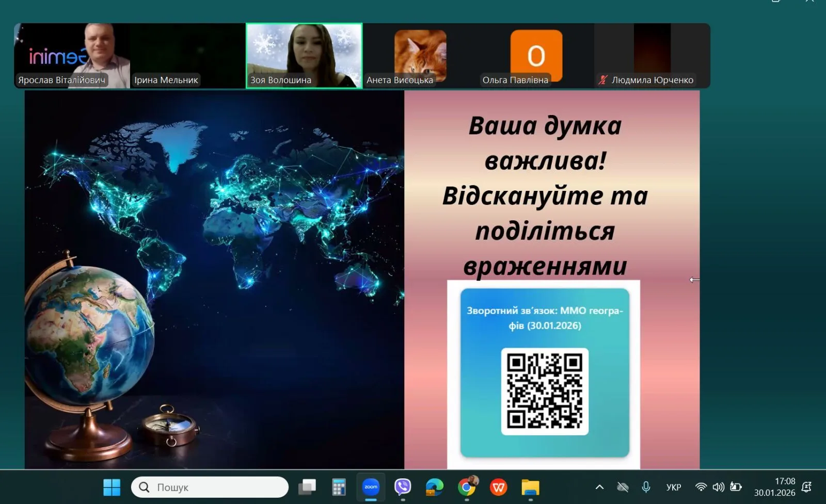Screen dimensions: 826x504
Task: Open Google Chrome from the taskbar
Action: tap(467, 487)
